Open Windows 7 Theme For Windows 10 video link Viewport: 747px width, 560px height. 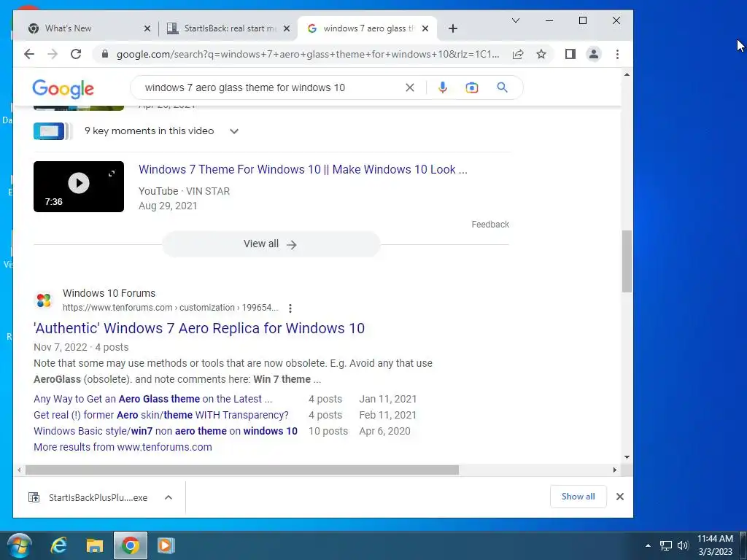(303, 169)
